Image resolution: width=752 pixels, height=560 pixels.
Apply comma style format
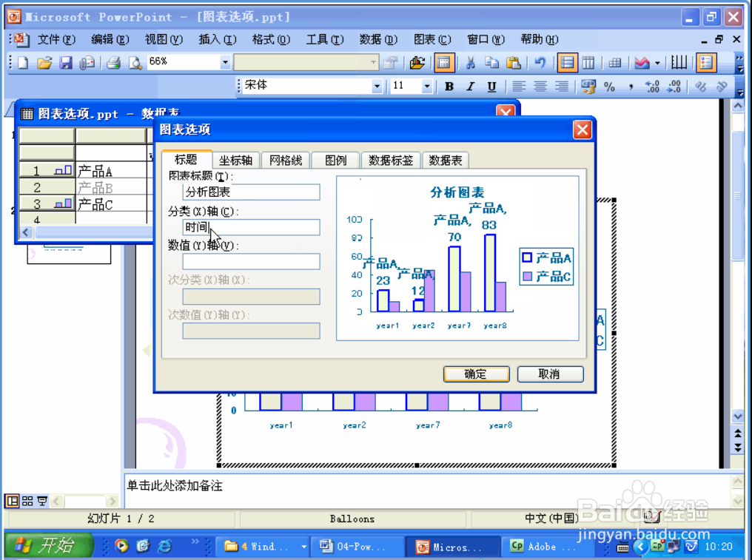tap(631, 87)
